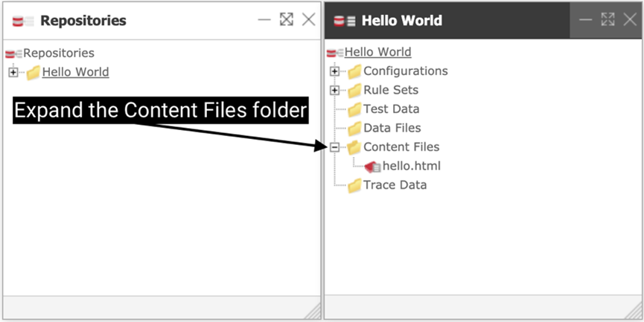Click the Rule Sets folder icon
This screenshot has width=644, height=322.
[354, 90]
